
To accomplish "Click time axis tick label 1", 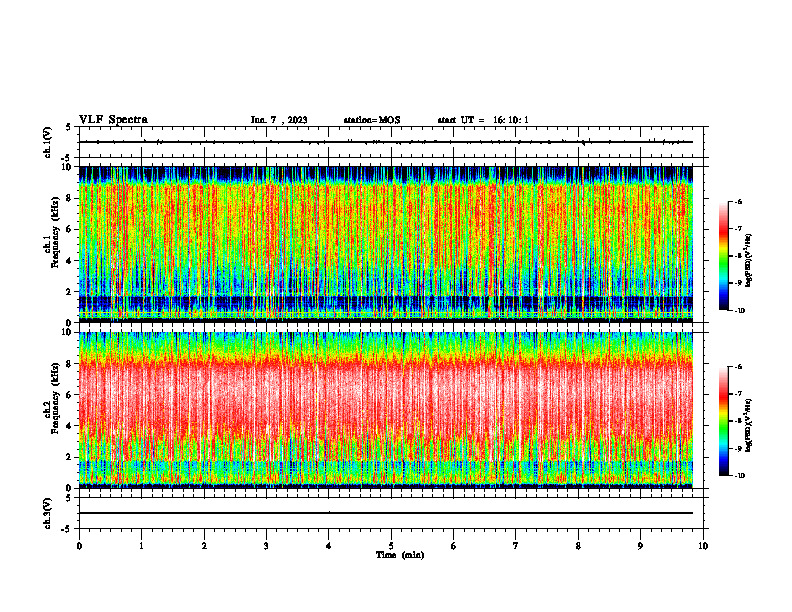I will tap(141, 546).
